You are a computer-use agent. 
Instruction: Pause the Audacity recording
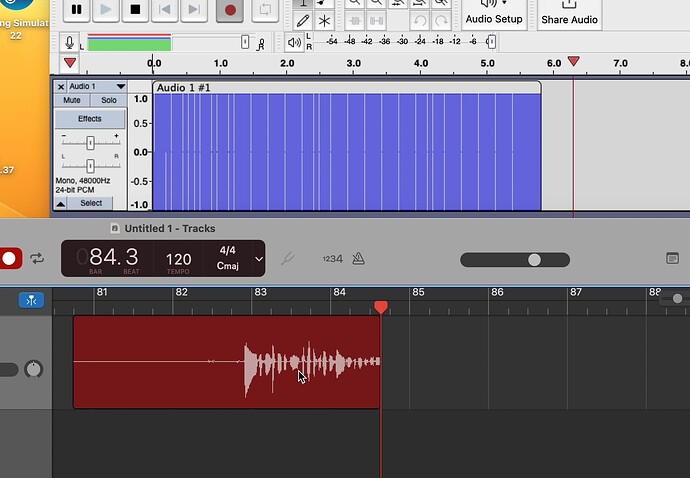point(77,9)
